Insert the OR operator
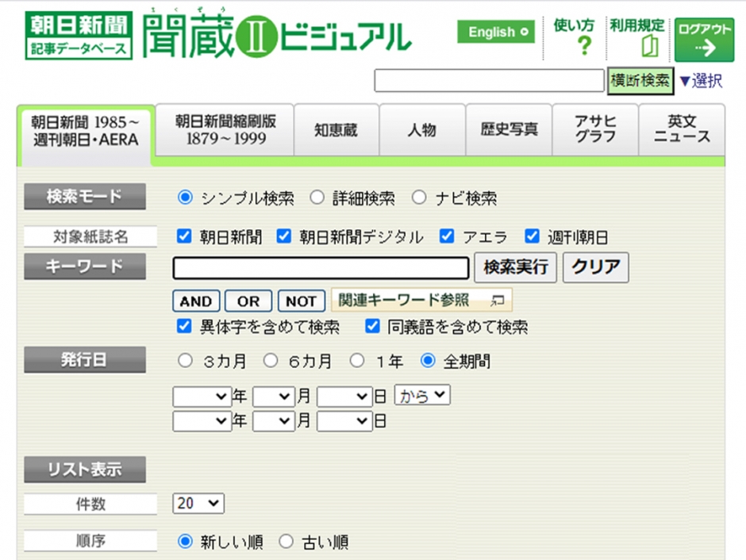 pos(248,301)
